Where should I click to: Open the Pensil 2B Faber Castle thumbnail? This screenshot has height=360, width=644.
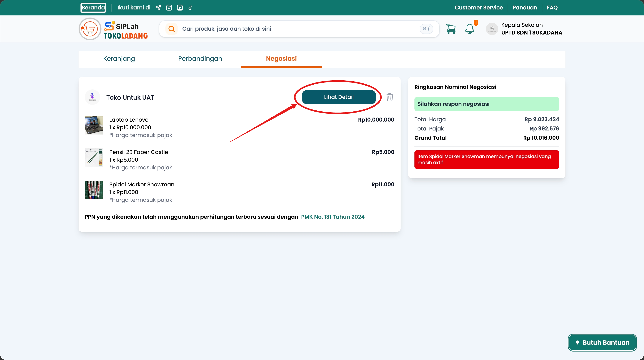point(94,158)
